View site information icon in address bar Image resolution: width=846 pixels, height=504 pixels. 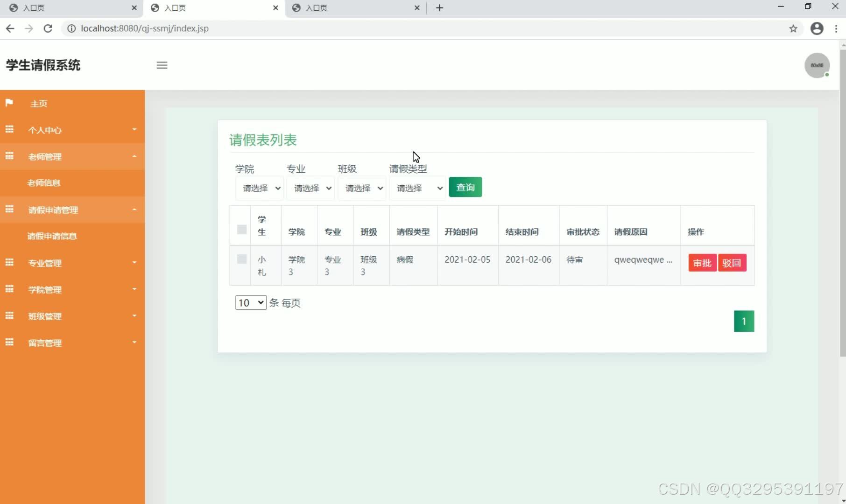pyautogui.click(x=71, y=28)
